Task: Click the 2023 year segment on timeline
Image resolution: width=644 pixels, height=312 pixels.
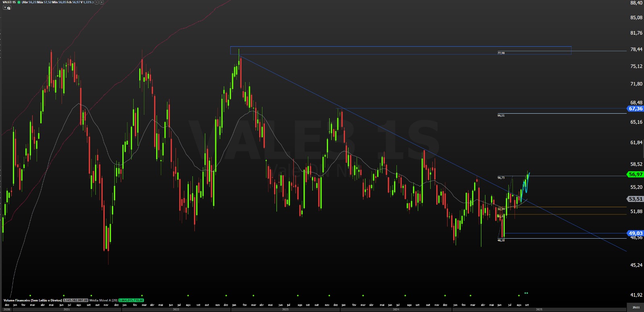Action: point(285,310)
